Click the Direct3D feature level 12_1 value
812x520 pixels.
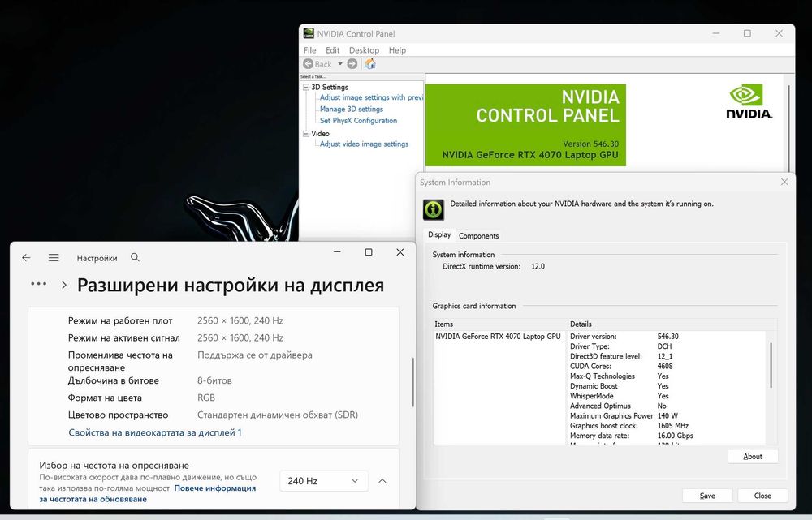click(x=665, y=356)
